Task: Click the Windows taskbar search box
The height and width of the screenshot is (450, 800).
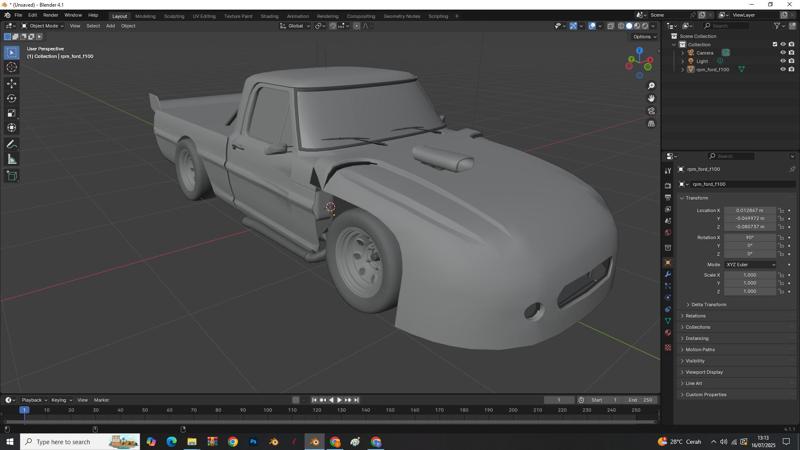Action: [70, 441]
